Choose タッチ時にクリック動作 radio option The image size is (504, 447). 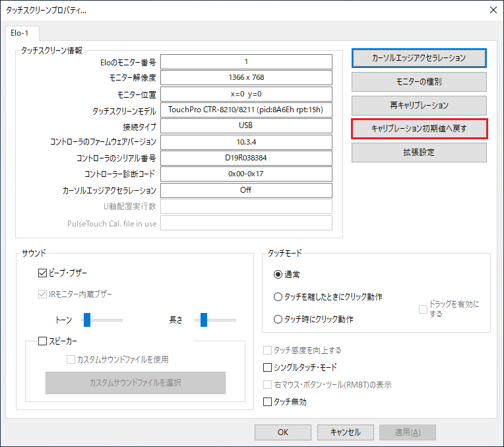tap(278, 319)
